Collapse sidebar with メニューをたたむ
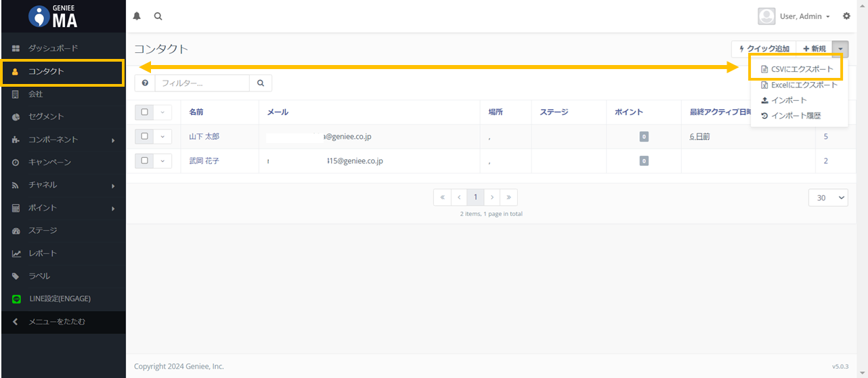Image resolution: width=868 pixels, height=378 pixels. pos(57,322)
